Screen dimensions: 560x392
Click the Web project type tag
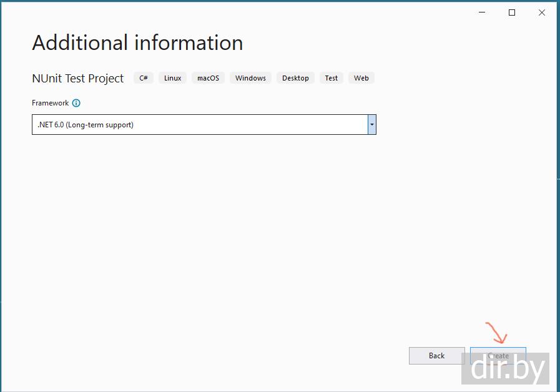pyautogui.click(x=361, y=78)
